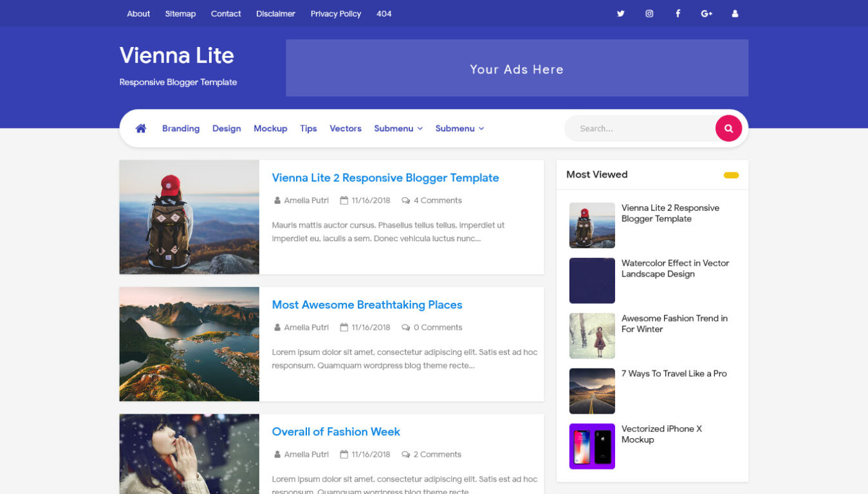Select the Vectors category
Screen dimensions: 868x494
click(346, 129)
